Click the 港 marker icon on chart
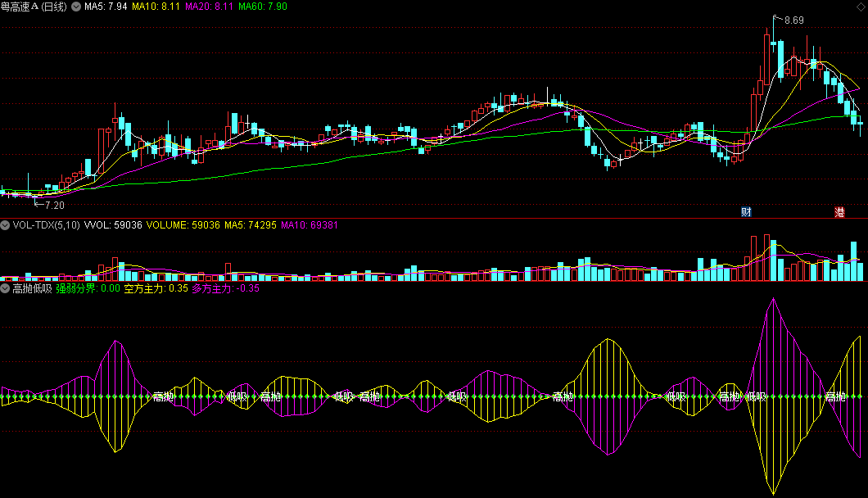 (839, 211)
